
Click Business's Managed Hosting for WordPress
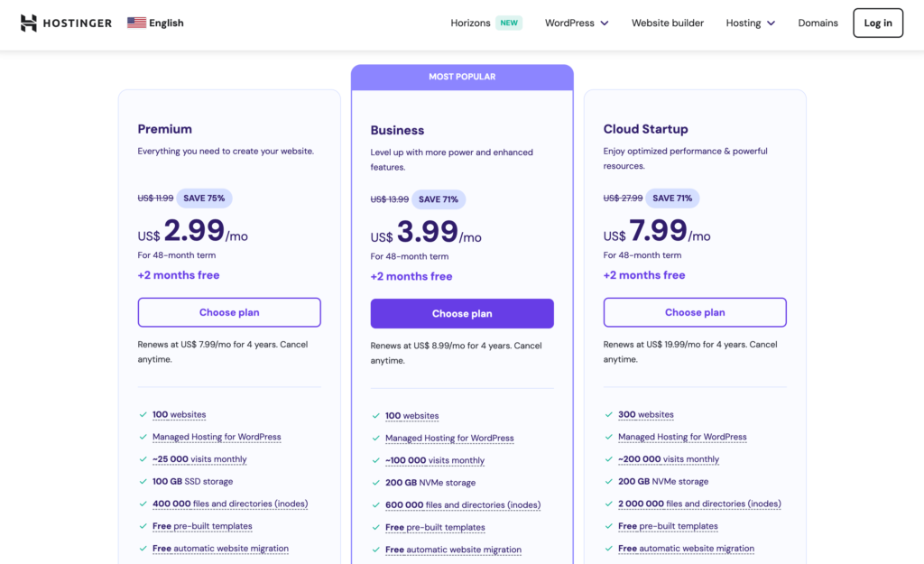pos(449,438)
